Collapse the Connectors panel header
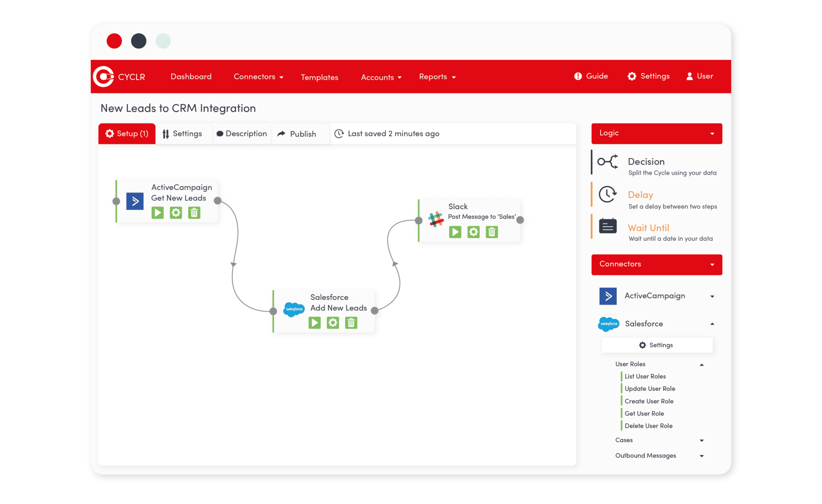 [712, 264]
